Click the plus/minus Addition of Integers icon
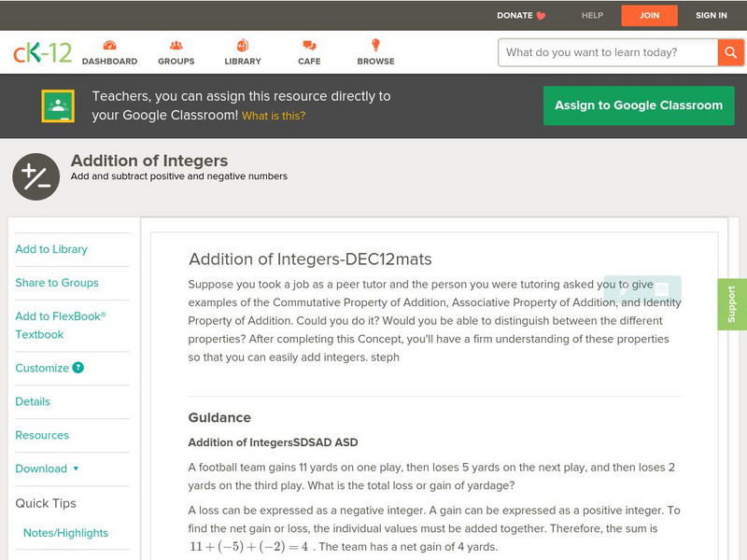The width and height of the screenshot is (747, 560). 35,176
